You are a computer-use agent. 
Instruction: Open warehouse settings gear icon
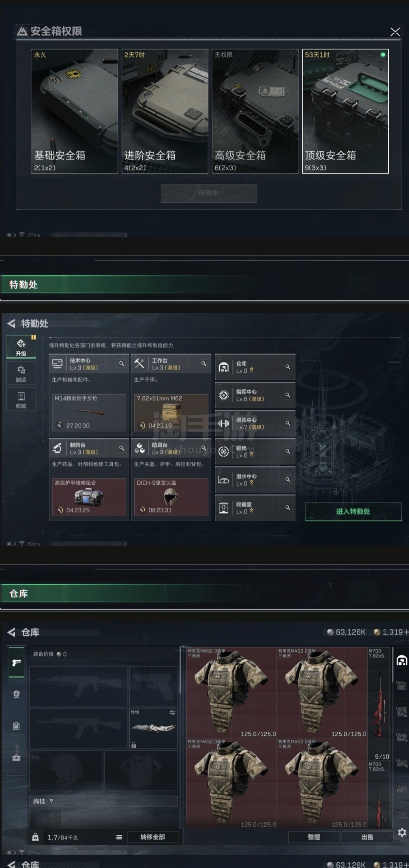click(x=402, y=833)
